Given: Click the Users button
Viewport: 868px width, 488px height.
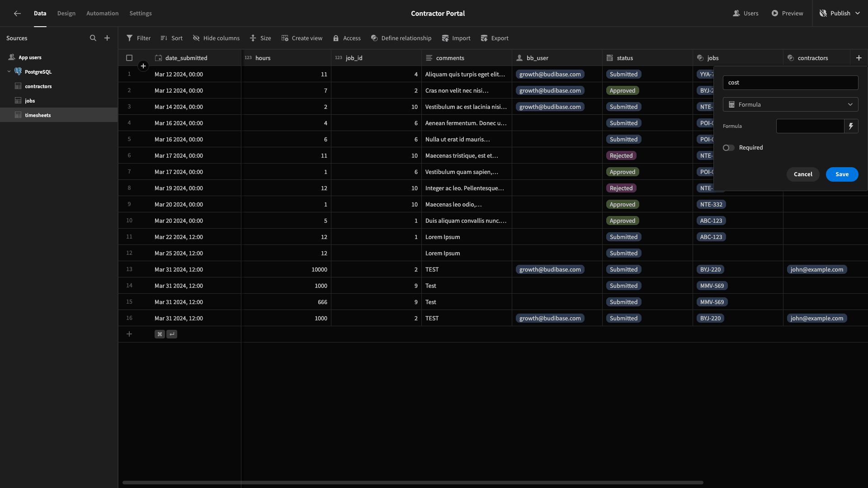Looking at the screenshot, I should (x=745, y=13).
